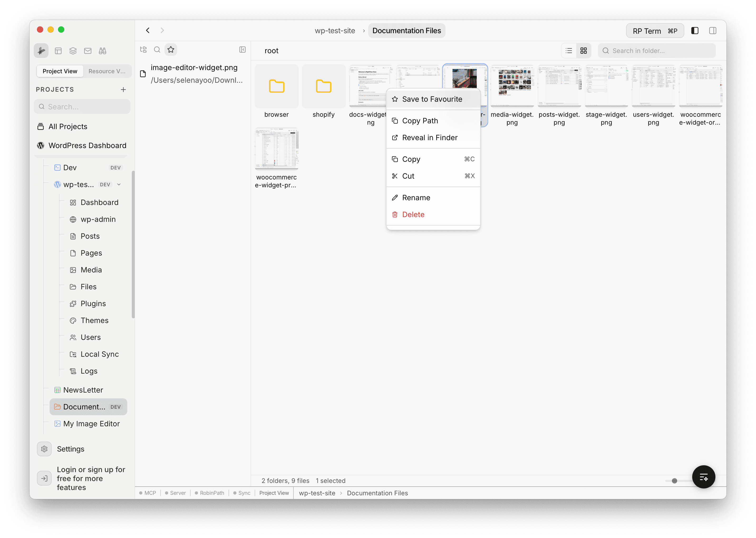
Task: Expand the wp-test-site project chevron
Action: 119,184
